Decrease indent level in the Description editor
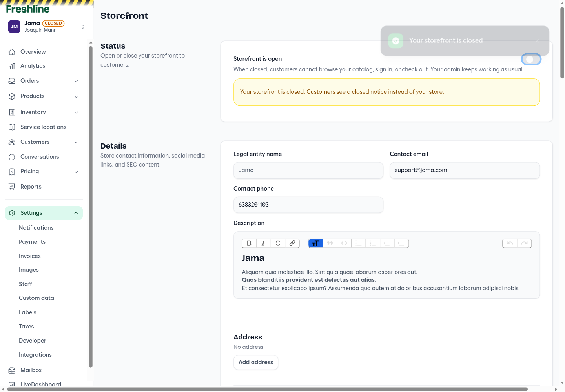Screen dimensions: 565x392 click(x=387, y=243)
